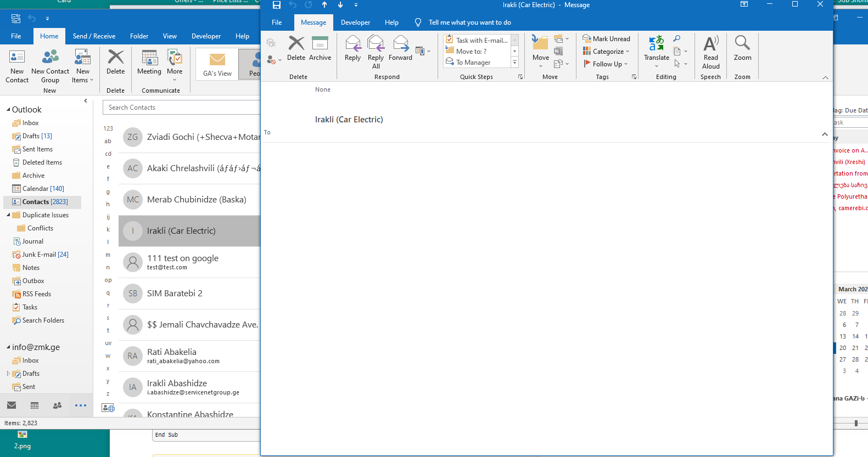This screenshot has height=457, width=868.
Task: Collapse the folder pane arrow
Action: pyautogui.click(x=86, y=101)
